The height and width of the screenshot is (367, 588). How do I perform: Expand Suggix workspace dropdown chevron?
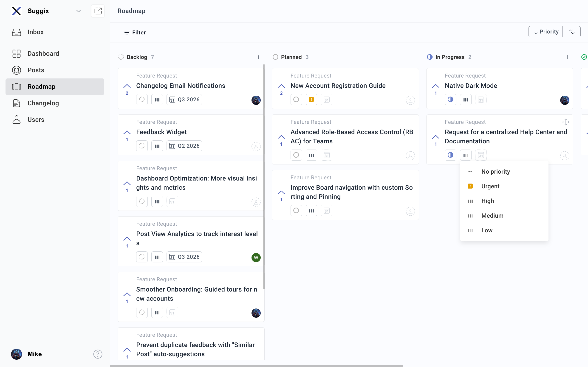78,11
